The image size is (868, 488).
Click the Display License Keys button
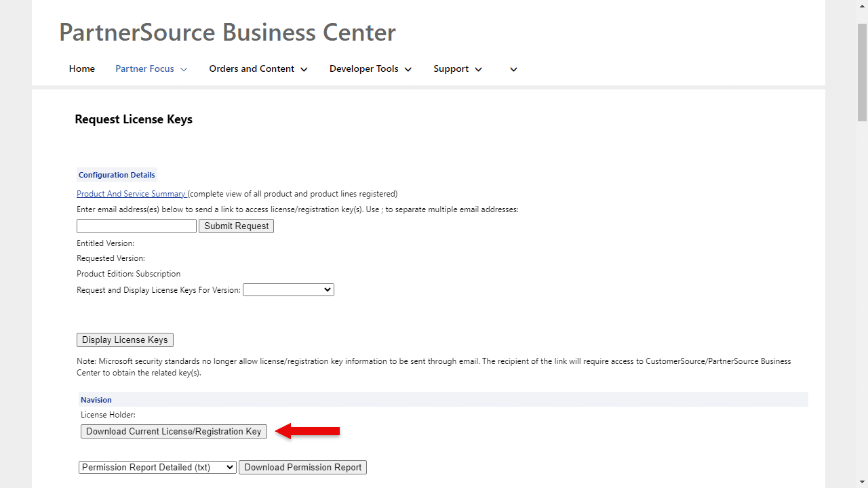pos(125,340)
